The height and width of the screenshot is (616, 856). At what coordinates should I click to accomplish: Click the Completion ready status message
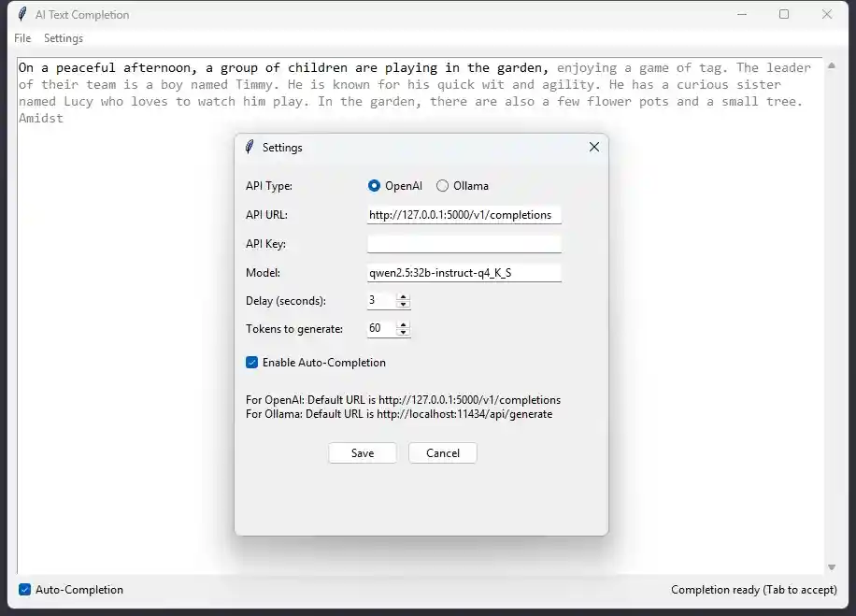coord(754,589)
